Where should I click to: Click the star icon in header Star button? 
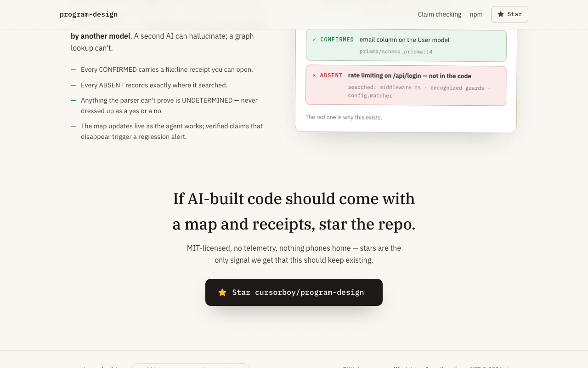(501, 14)
